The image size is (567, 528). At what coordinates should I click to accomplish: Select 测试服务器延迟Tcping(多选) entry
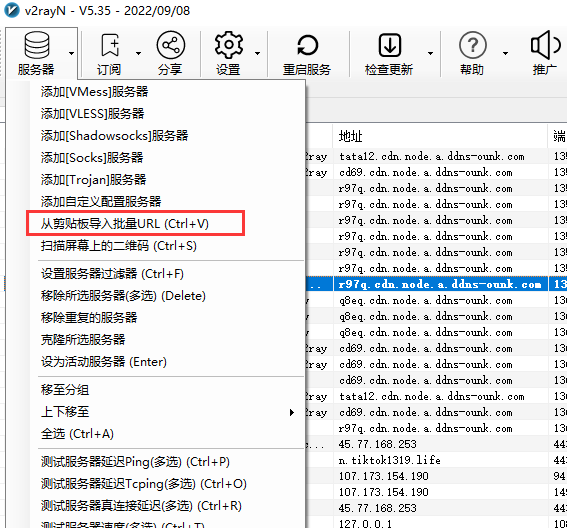click(144, 484)
